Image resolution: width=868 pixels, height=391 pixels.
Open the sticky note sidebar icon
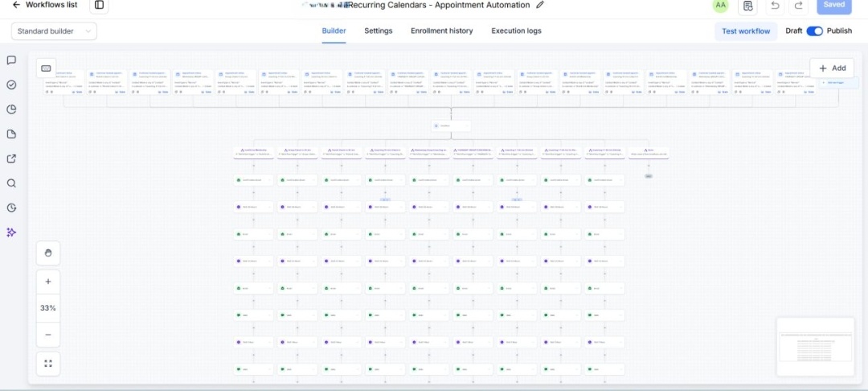click(11, 134)
